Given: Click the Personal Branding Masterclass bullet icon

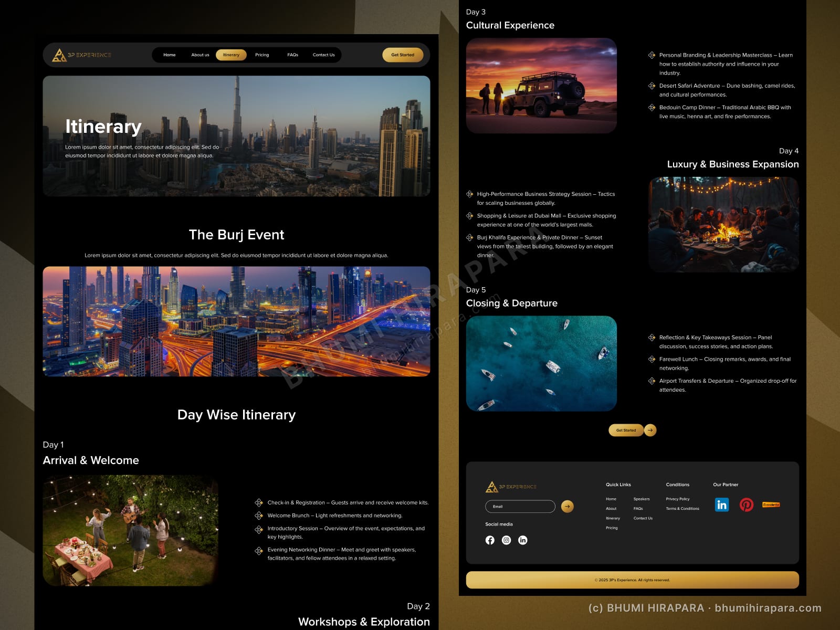Looking at the screenshot, I should coord(652,55).
